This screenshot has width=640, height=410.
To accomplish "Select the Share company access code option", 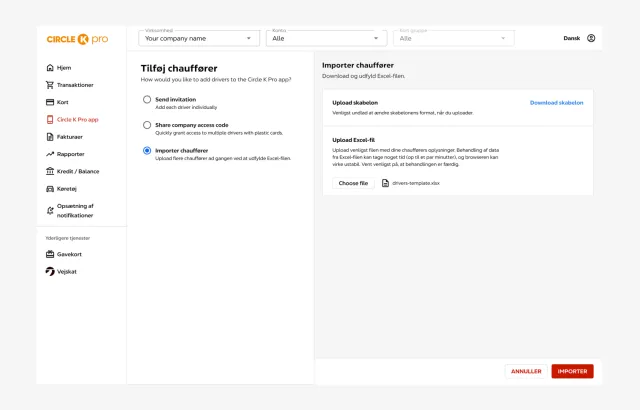I will tap(147, 125).
